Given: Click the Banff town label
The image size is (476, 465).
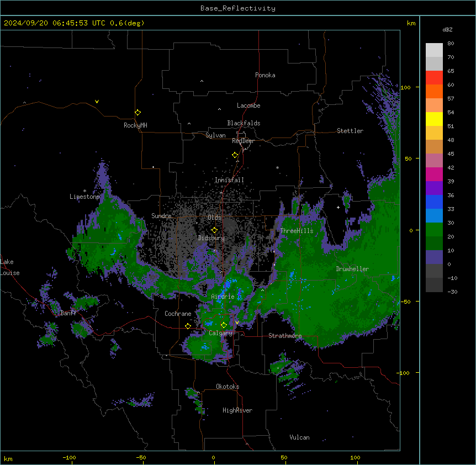Looking at the screenshot, I should (x=68, y=313).
